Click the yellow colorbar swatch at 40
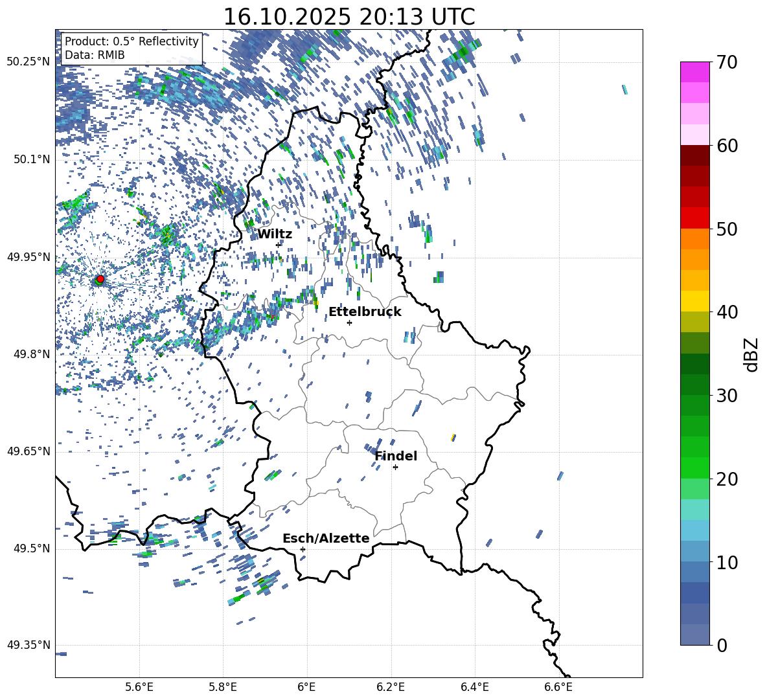 pos(694,301)
